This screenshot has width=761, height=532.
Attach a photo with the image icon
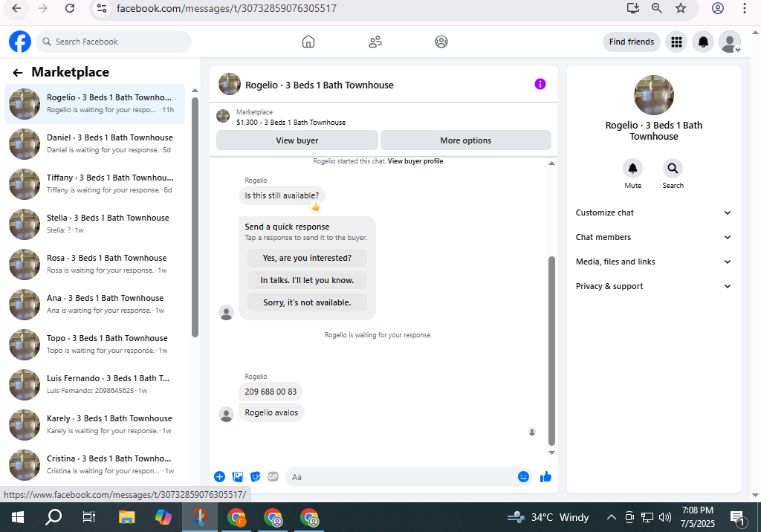(237, 477)
